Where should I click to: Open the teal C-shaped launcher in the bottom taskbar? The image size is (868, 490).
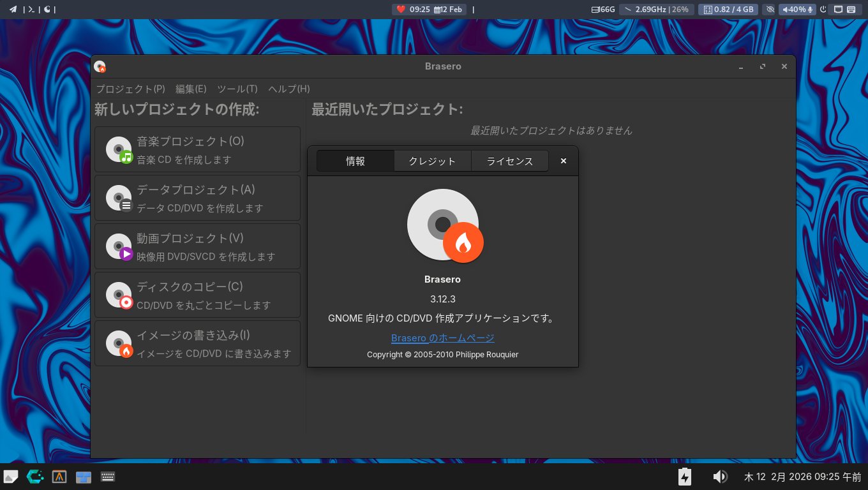pos(35,477)
